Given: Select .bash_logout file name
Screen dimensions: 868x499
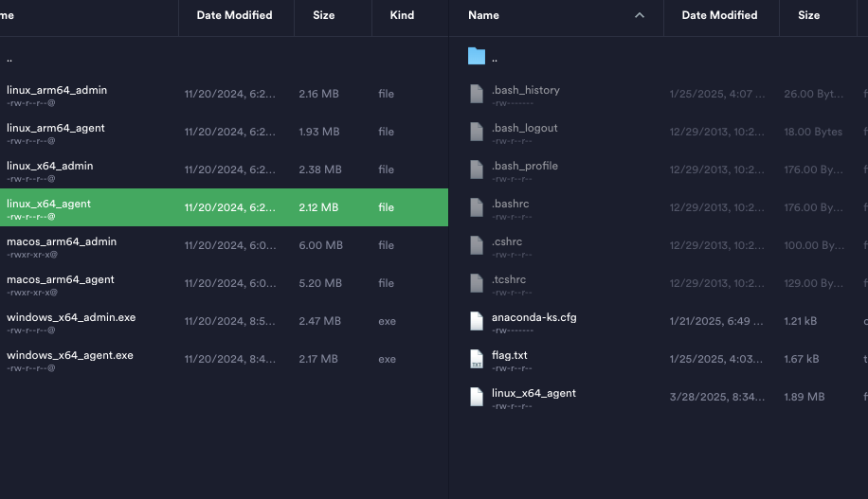Looking at the screenshot, I should 524,128.
